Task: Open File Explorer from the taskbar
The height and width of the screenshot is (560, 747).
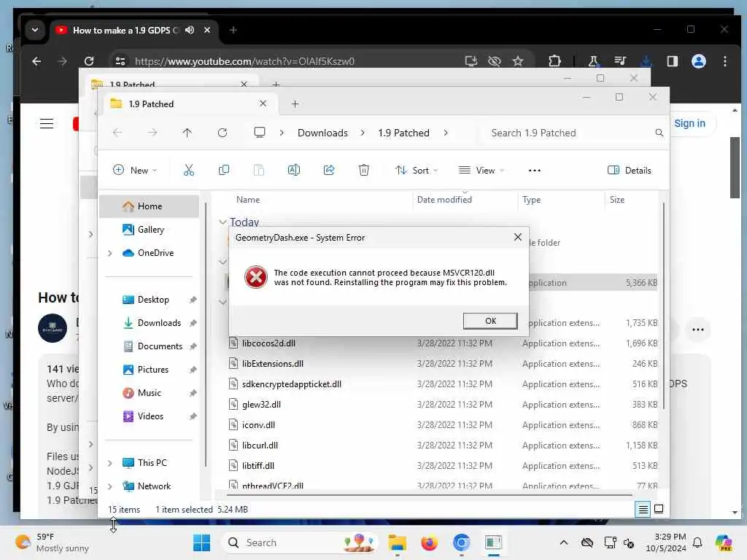Action: coord(397,542)
